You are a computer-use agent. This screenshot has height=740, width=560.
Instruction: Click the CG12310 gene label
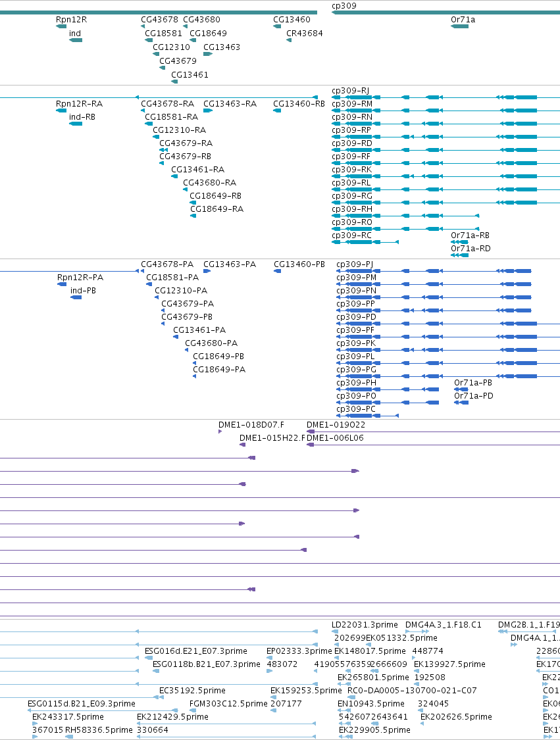click(x=171, y=47)
